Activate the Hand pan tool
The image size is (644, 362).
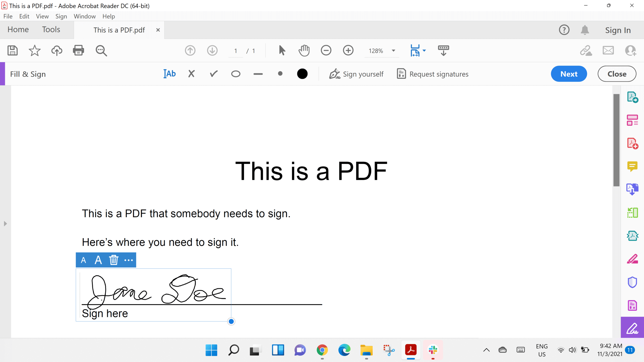pyautogui.click(x=304, y=51)
